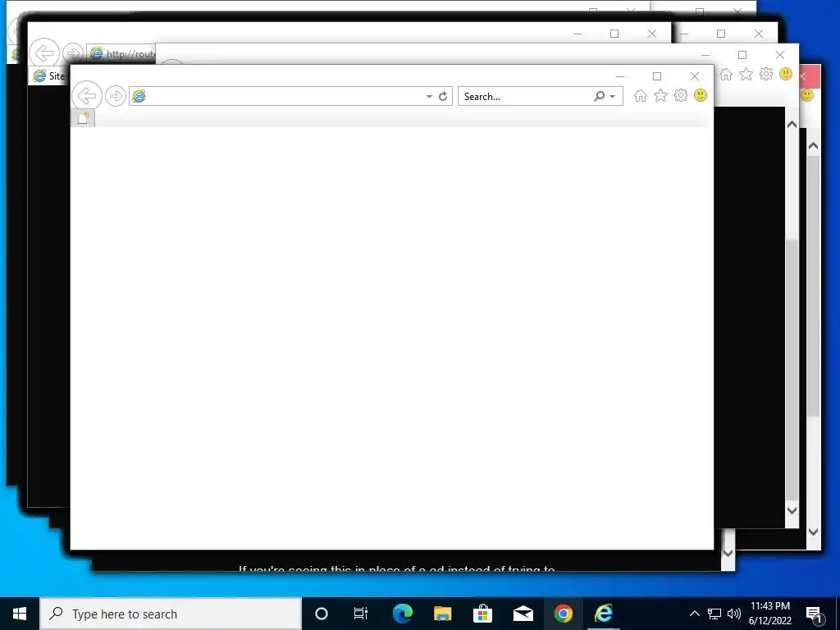Close the red-highlighted far right window
This screenshot has height=630, width=840.
click(x=810, y=76)
